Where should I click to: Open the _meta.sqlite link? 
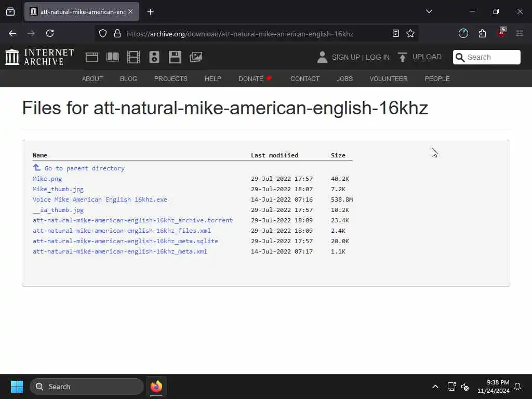tap(125, 241)
